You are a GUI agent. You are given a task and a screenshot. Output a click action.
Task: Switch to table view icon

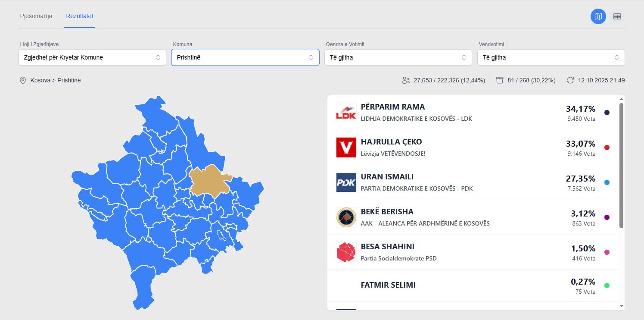617,16
